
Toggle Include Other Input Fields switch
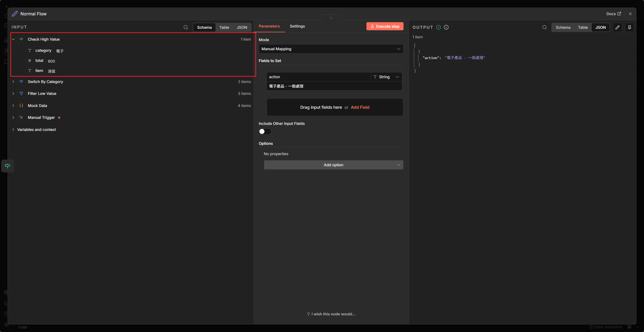coord(265,131)
